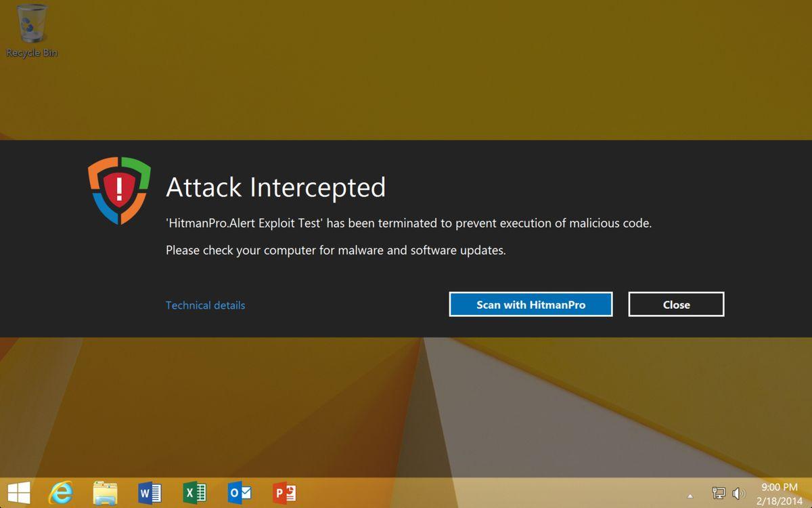Launch Microsoft Word from the taskbar
The height and width of the screenshot is (508, 812).
coord(150,492)
